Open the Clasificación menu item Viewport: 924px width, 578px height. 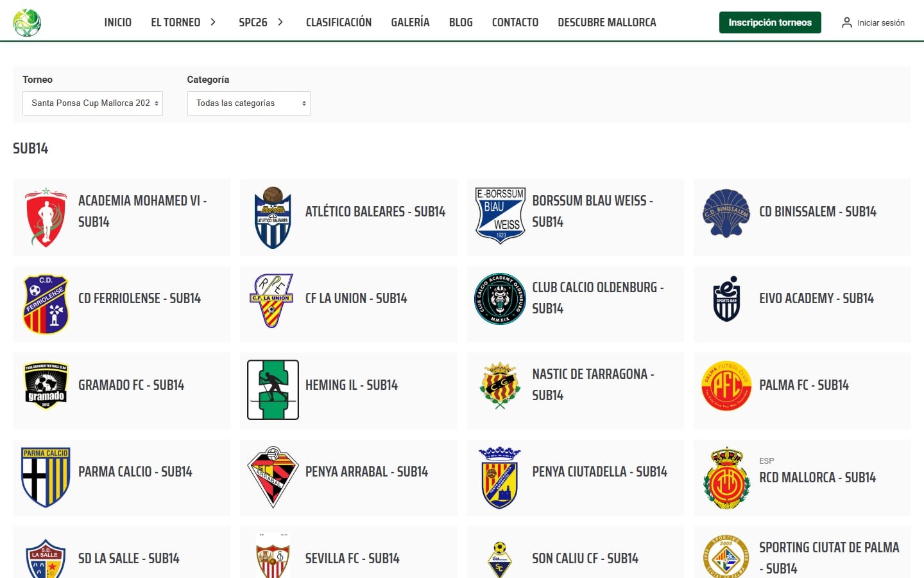[x=339, y=22]
